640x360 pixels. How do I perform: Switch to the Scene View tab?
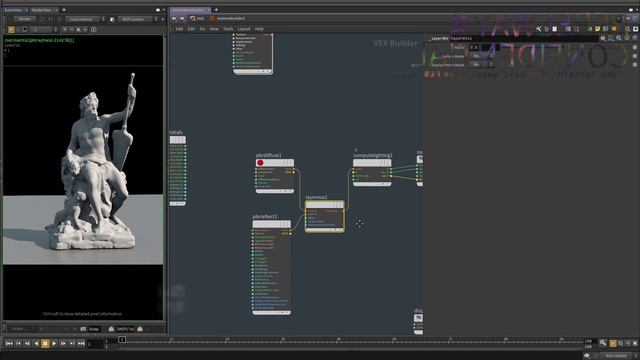[x=13, y=10]
